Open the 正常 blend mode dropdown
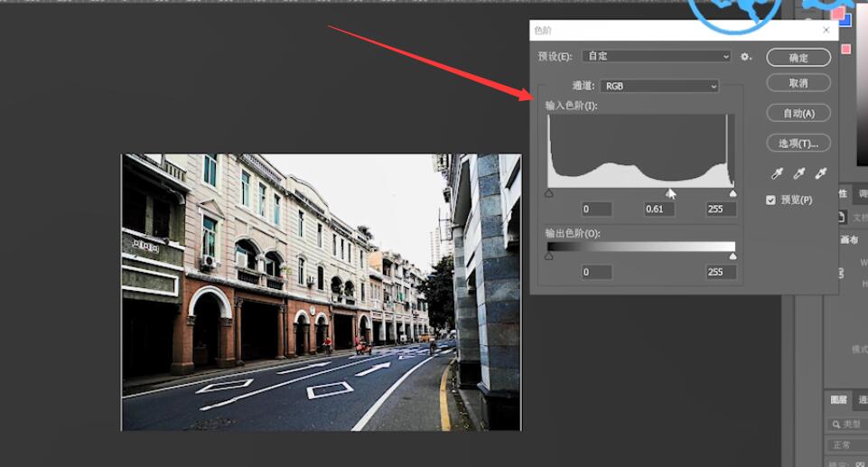Screen dimensions: 868x467 click(x=847, y=444)
